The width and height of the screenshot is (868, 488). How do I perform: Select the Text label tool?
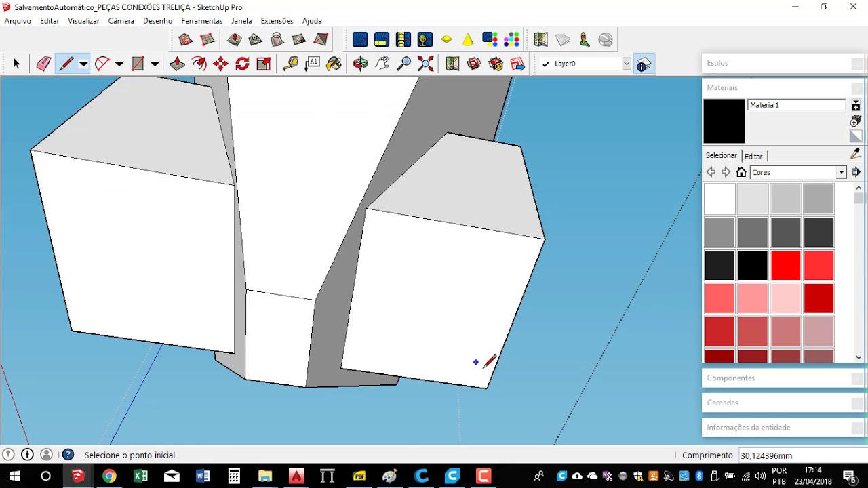click(312, 64)
